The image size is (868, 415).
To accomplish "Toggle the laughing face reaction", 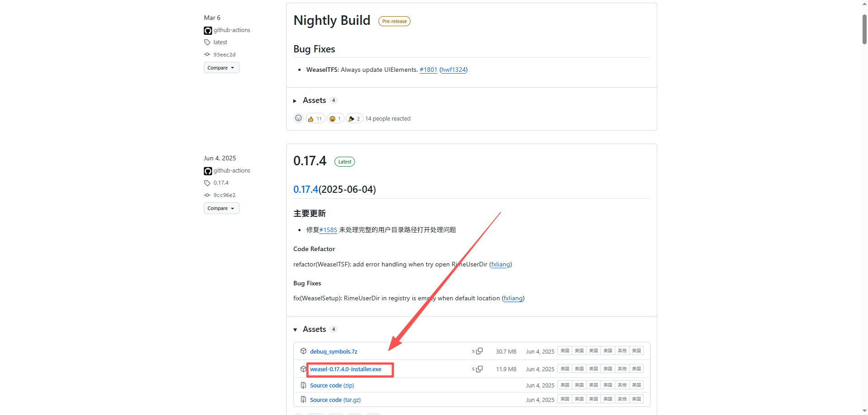I will (x=335, y=119).
